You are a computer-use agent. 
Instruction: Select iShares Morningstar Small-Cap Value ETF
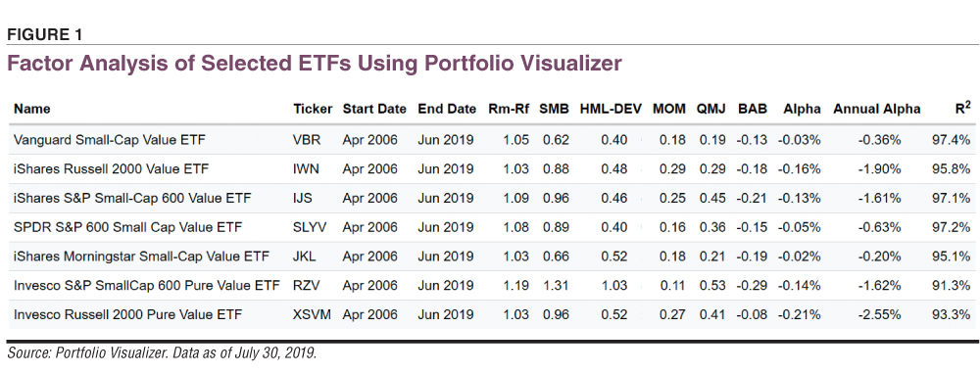click(x=141, y=257)
